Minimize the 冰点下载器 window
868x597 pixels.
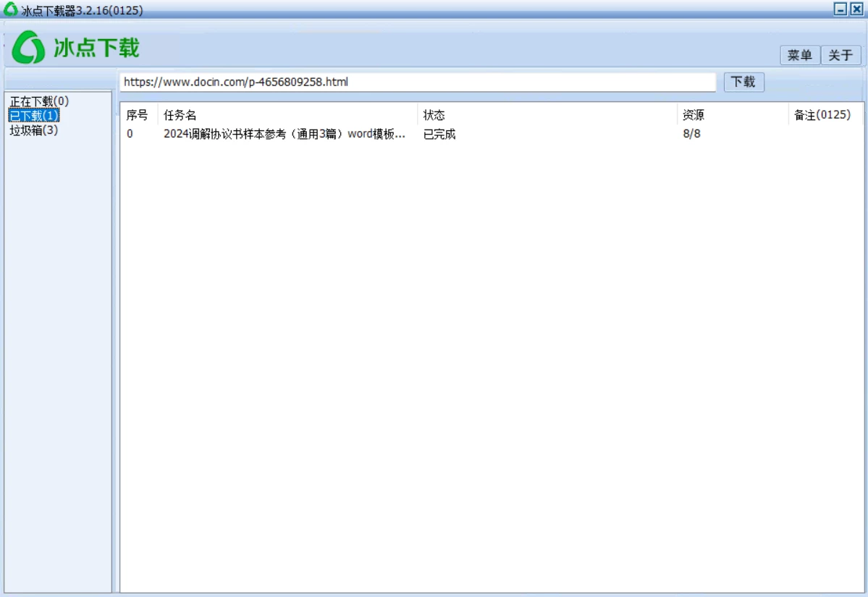pos(840,9)
